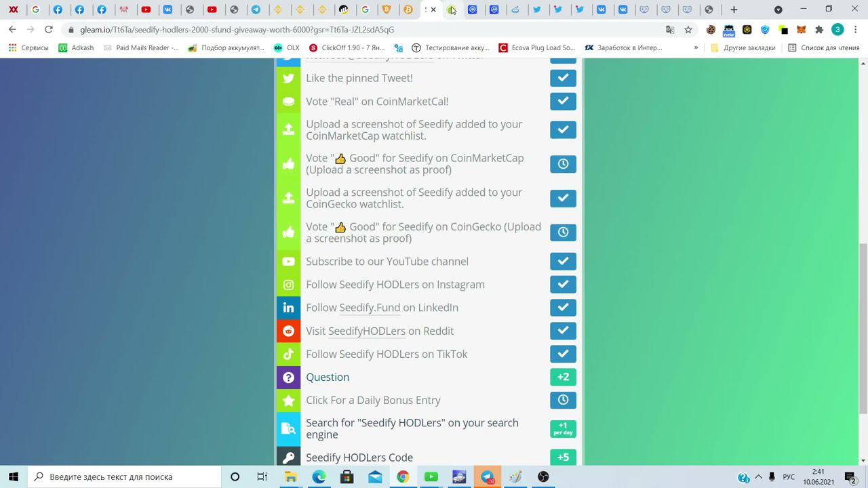The width and height of the screenshot is (868, 488).
Task: Open the Другие закладки folder
Action: pos(743,48)
